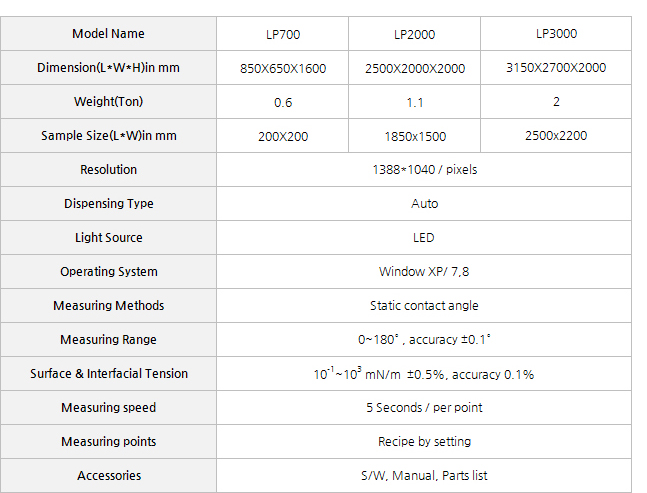Click the S/W, Manual, Parts list cell
This screenshot has width=647, height=493.
click(424, 476)
